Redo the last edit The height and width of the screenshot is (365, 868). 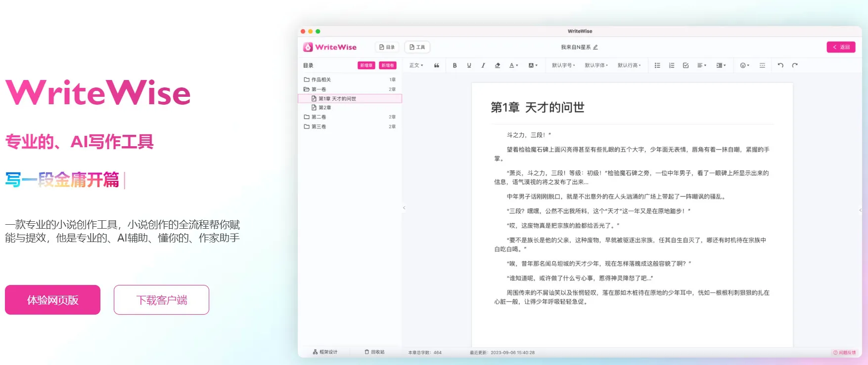[795, 65]
